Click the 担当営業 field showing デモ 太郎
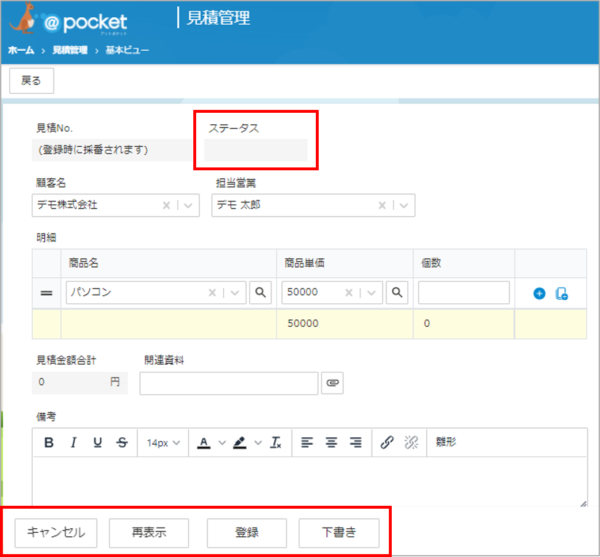 [x=313, y=205]
